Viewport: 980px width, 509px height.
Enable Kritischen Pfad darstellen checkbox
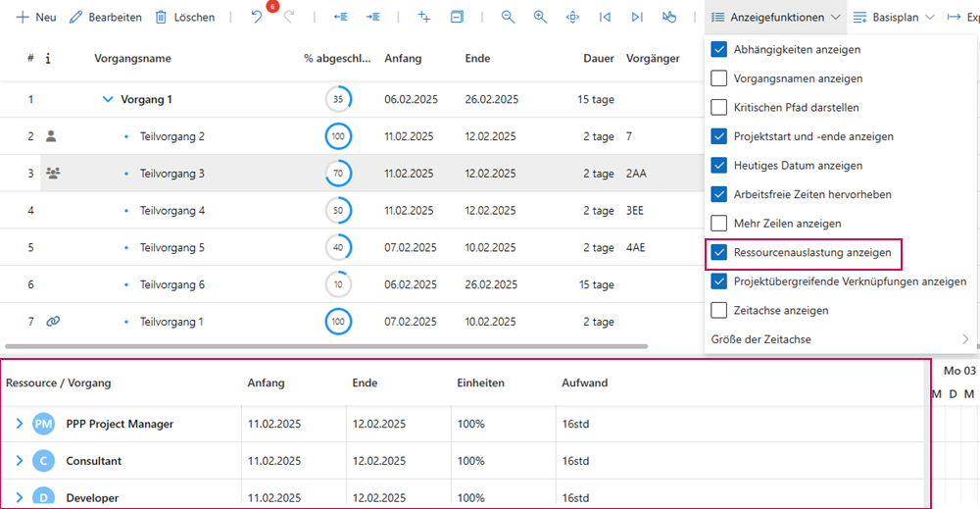tap(718, 108)
